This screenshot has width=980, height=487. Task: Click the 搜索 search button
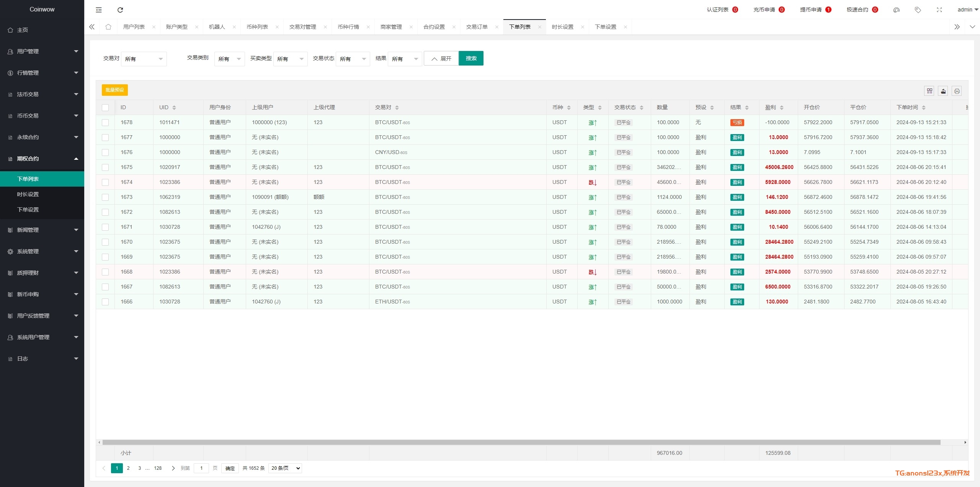pos(471,58)
